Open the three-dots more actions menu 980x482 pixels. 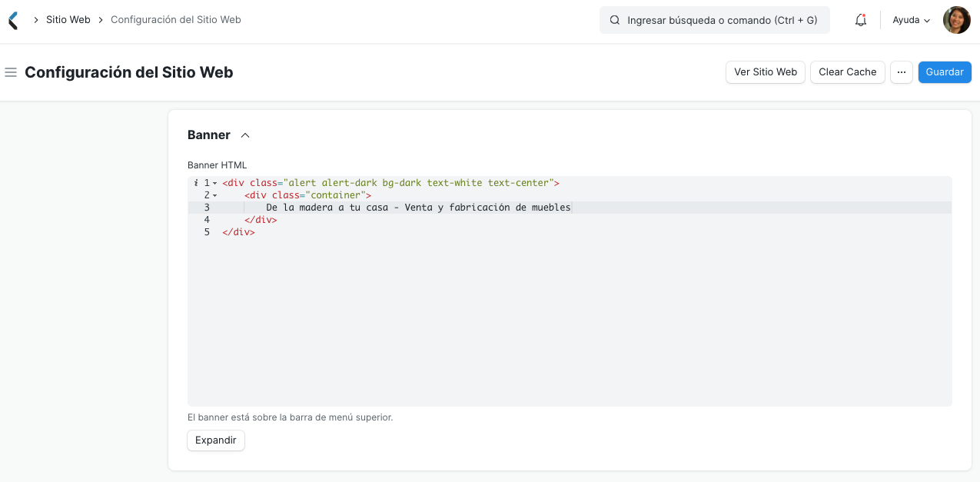tap(902, 72)
